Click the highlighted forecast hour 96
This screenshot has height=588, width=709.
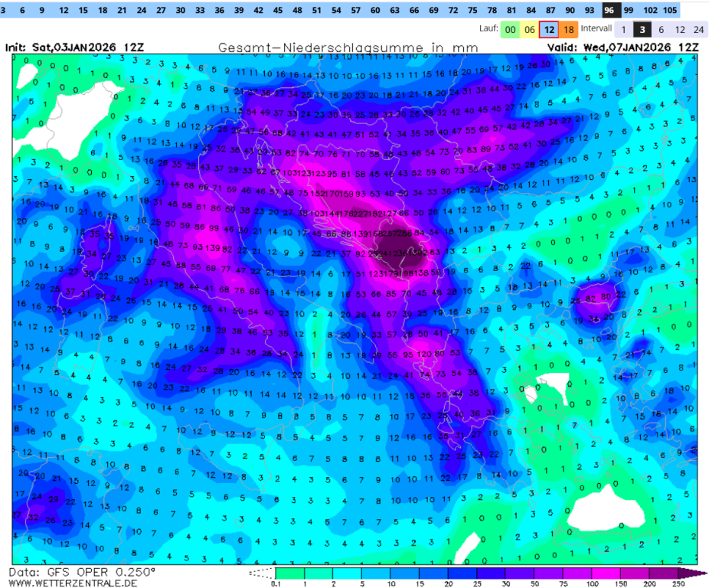[609, 11]
